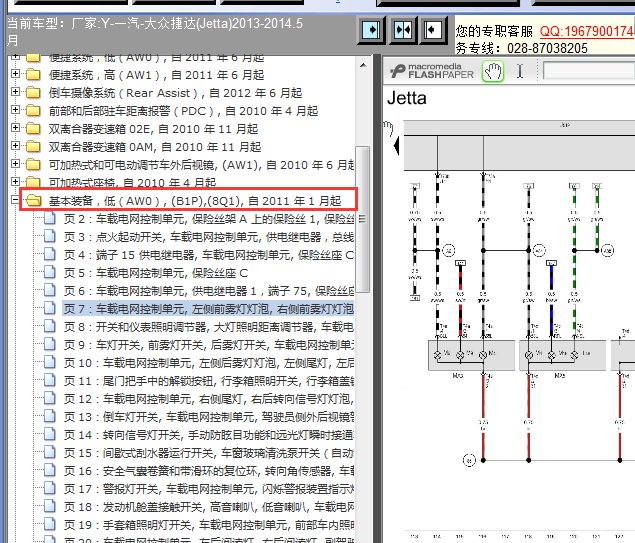Click the hotline number 028-87038205
Image resolution: width=635 pixels, height=543 pixels.
tap(547, 49)
